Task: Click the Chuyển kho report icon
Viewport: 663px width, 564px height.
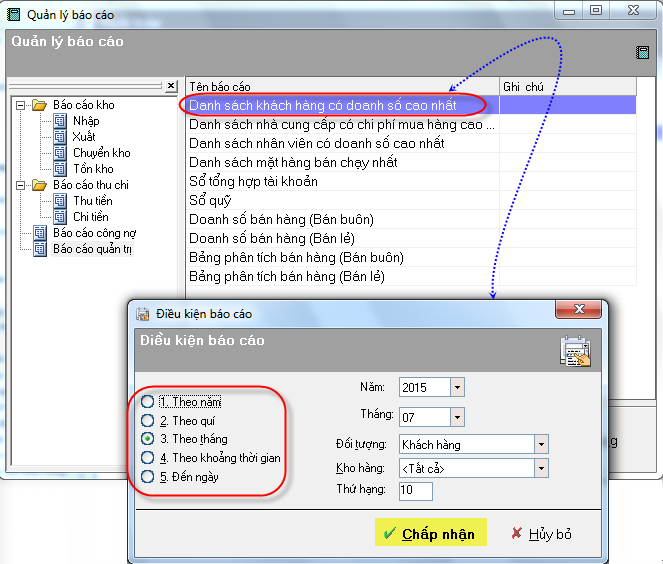Action: (x=60, y=153)
